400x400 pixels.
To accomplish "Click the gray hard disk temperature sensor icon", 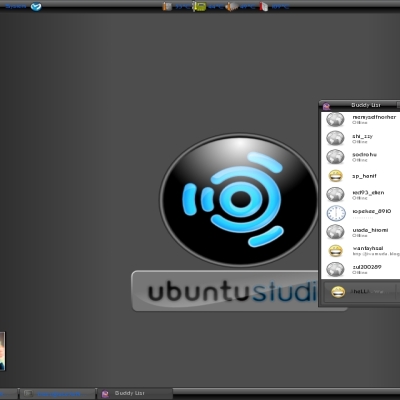I will pos(232,6).
